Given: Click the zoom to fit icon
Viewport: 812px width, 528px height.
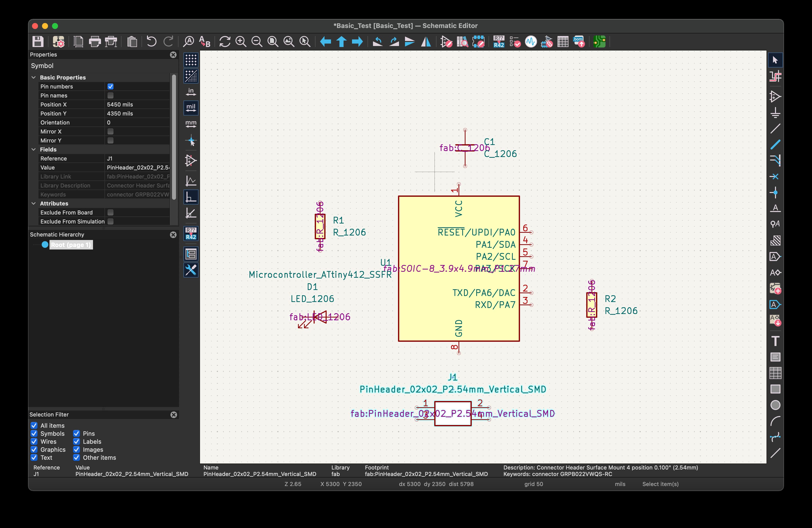Looking at the screenshot, I should (x=272, y=41).
